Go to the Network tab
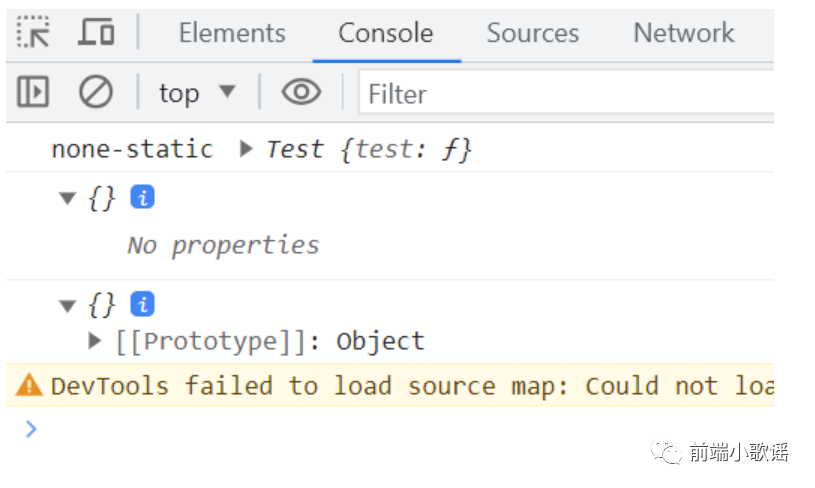Image resolution: width=815 pixels, height=488 pixels. (684, 33)
